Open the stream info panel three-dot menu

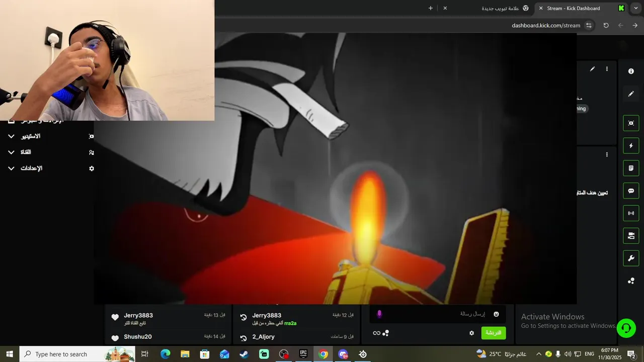607,69
